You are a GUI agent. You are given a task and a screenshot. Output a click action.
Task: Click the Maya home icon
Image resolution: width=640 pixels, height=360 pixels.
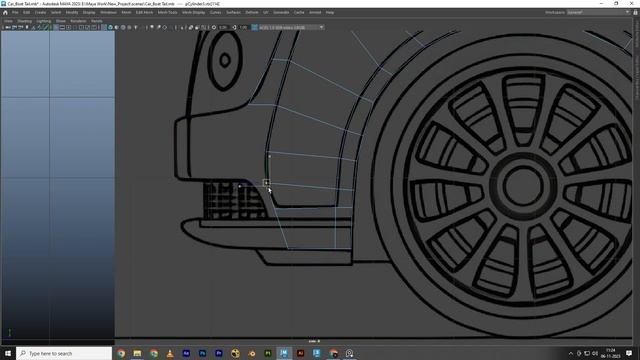pos(5,13)
